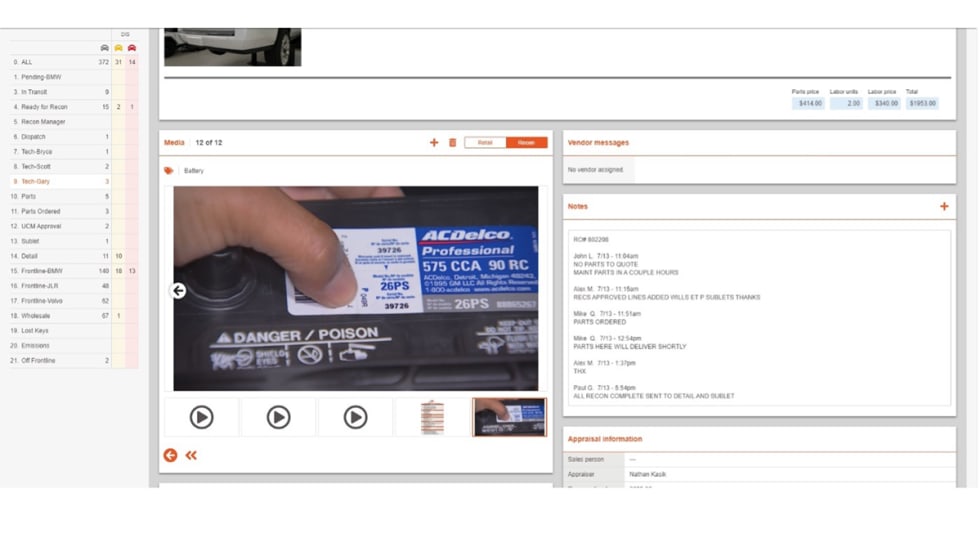Delete the current media with trash icon
Viewport: 980px width, 552px height.
(452, 143)
